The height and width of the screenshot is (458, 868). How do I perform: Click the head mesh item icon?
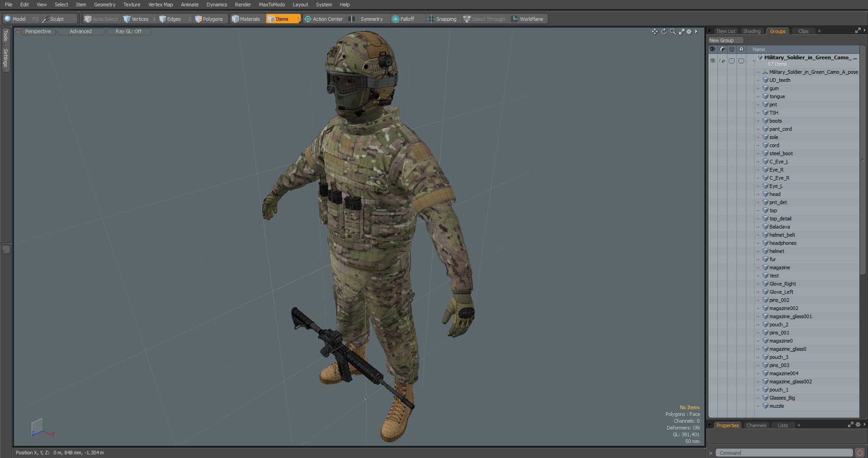(x=765, y=194)
